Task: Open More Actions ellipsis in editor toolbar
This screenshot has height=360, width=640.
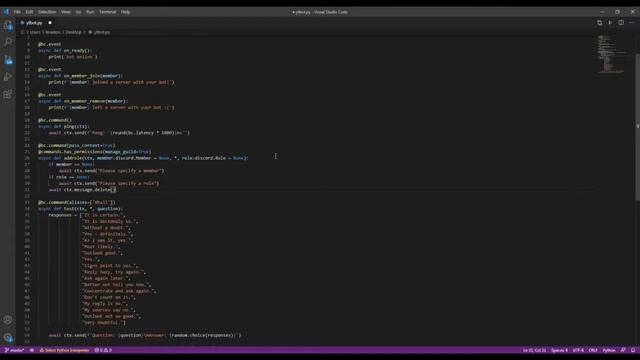Action: pos(631,23)
